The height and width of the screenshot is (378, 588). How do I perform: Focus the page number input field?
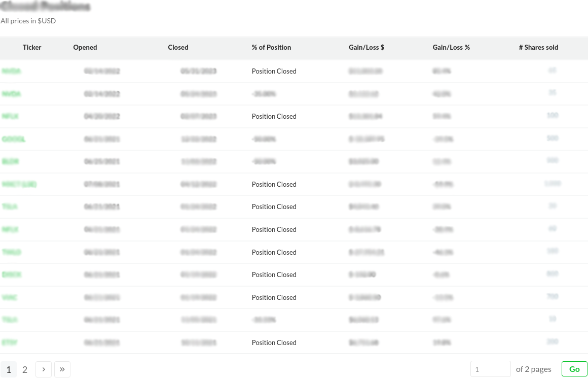(x=490, y=369)
